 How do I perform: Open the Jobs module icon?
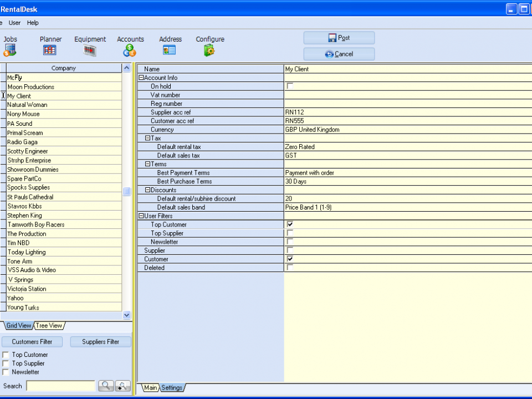pos(9,50)
